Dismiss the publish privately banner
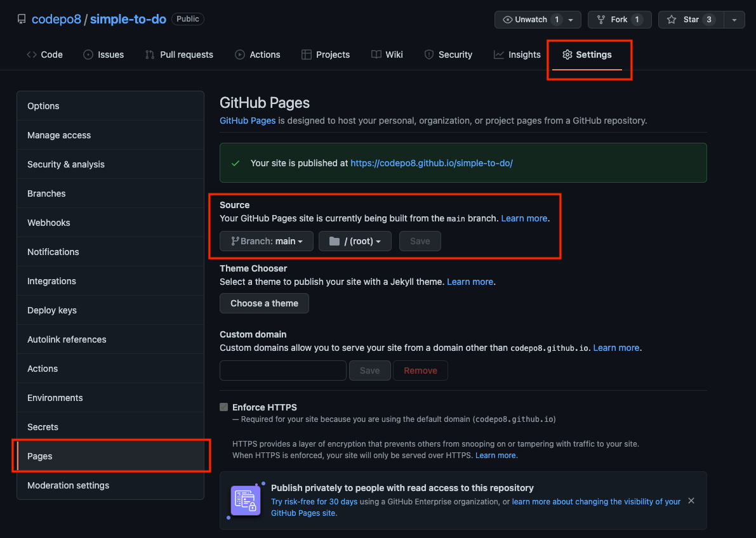 pyautogui.click(x=691, y=501)
